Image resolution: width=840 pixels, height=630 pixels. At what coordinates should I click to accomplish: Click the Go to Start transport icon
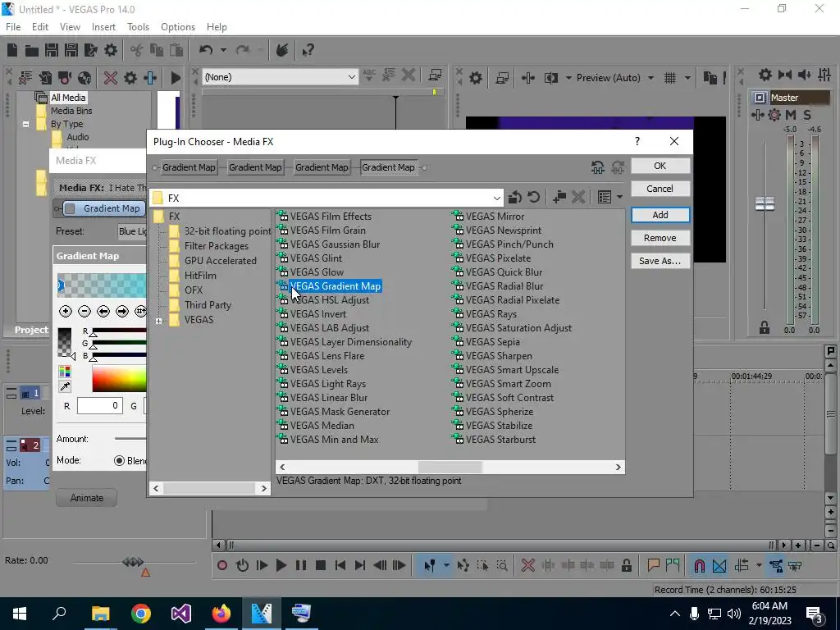[340, 565]
